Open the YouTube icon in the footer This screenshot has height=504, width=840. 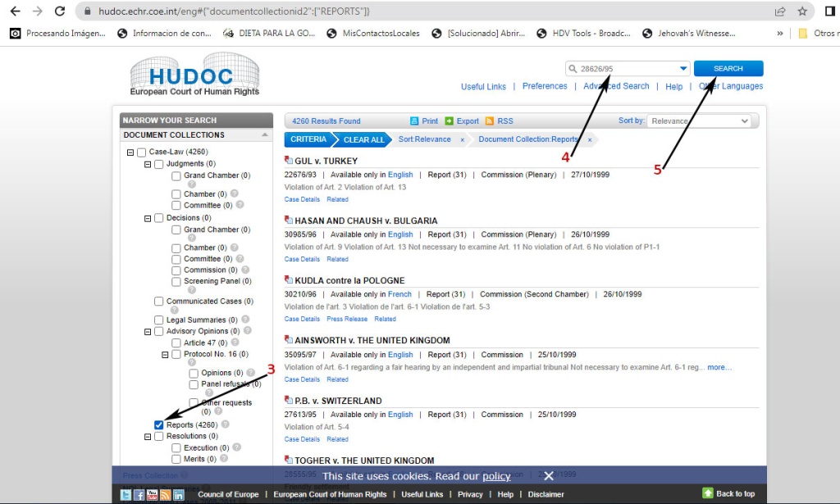pos(152,495)
